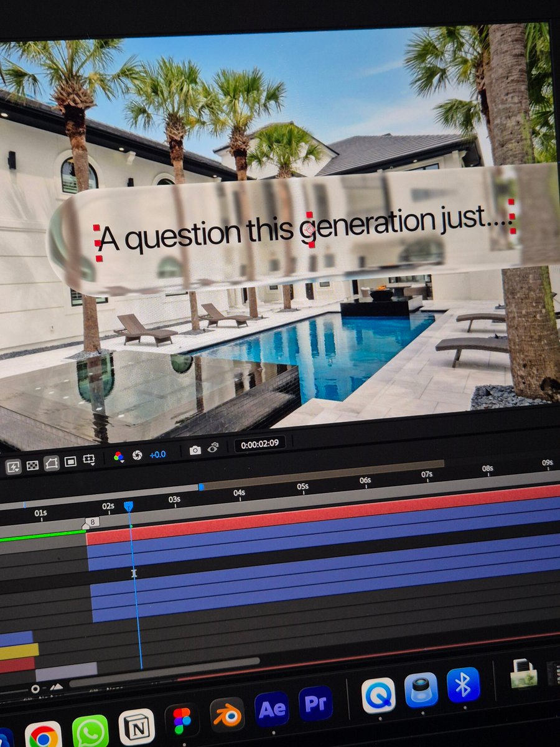
Task: Click the text layer's center anchor point
Action: coord(309,229)
